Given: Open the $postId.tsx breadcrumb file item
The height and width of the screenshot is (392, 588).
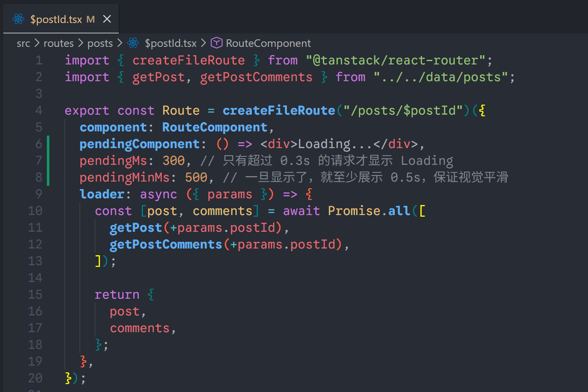Looking at the screenshot, I should [x=171, y=44].
